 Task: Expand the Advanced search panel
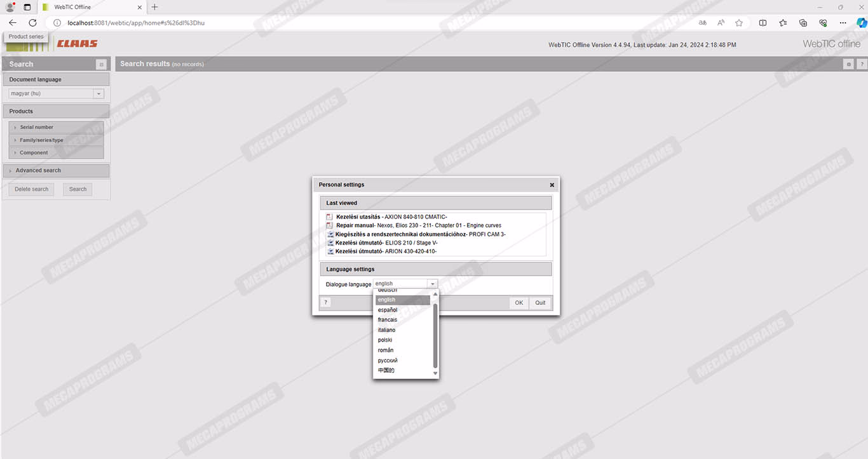(38, 170)
